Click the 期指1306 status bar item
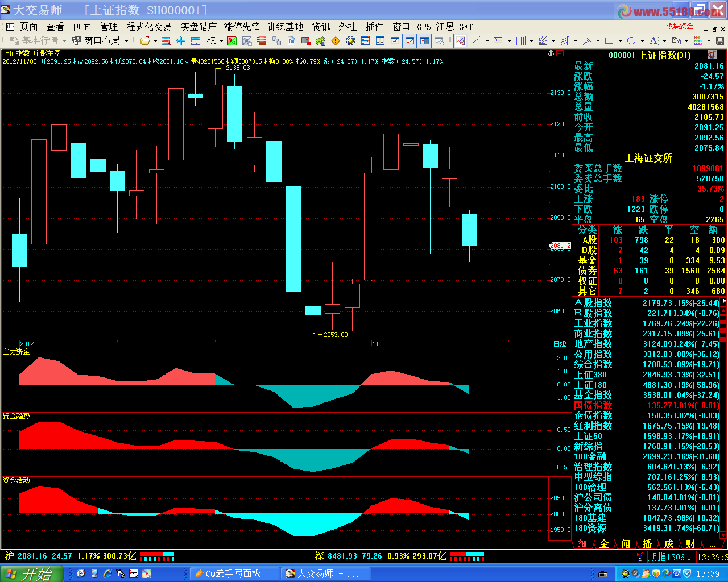The height and width of the screenshot is (582, 728). point(671,557)
